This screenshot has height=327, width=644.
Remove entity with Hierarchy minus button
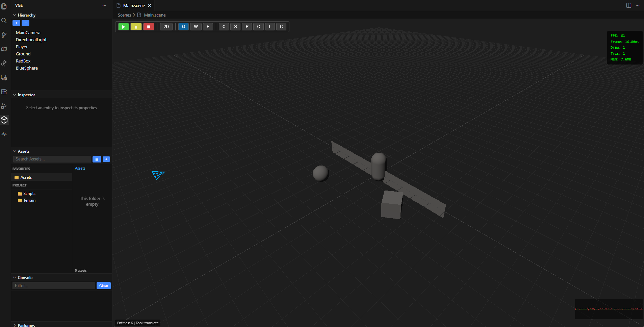[x=25, y=23]
